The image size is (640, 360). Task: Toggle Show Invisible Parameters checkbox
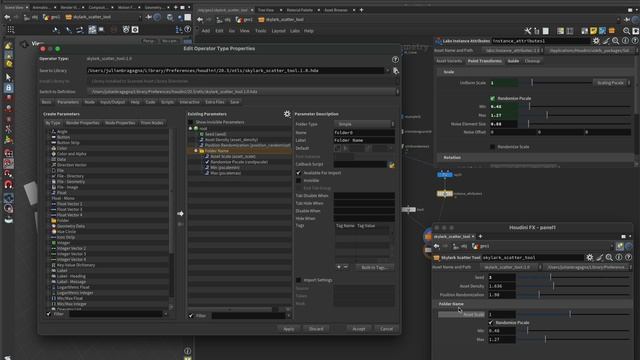pyautogui.click(x=191, y=122)
